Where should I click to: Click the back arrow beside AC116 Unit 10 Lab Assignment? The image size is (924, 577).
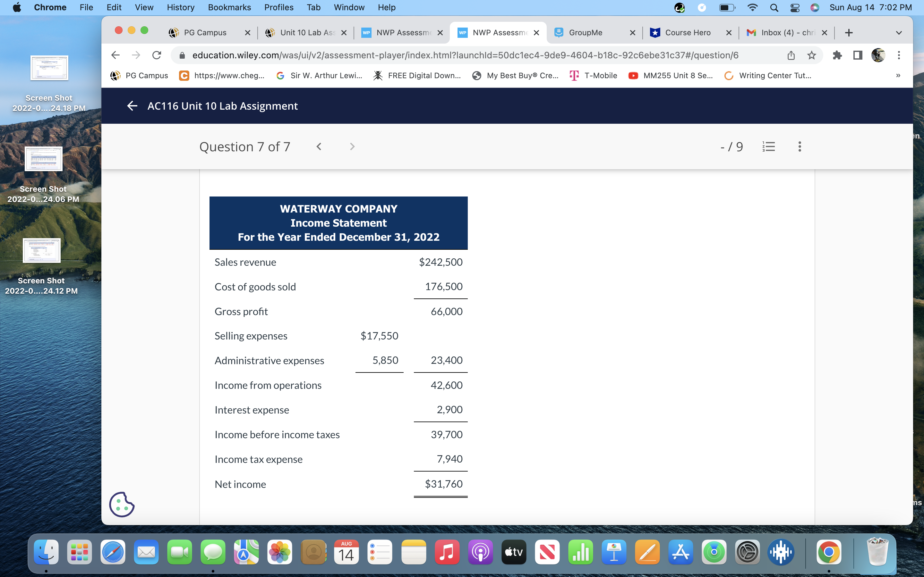click(x=132, y=106)
